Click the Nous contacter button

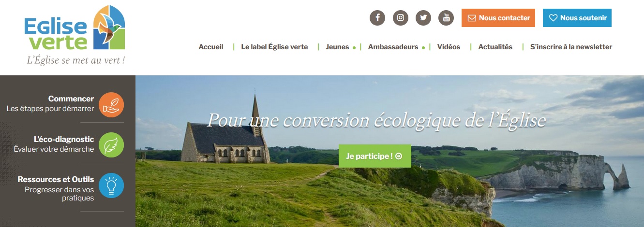(x=498, y=18)
